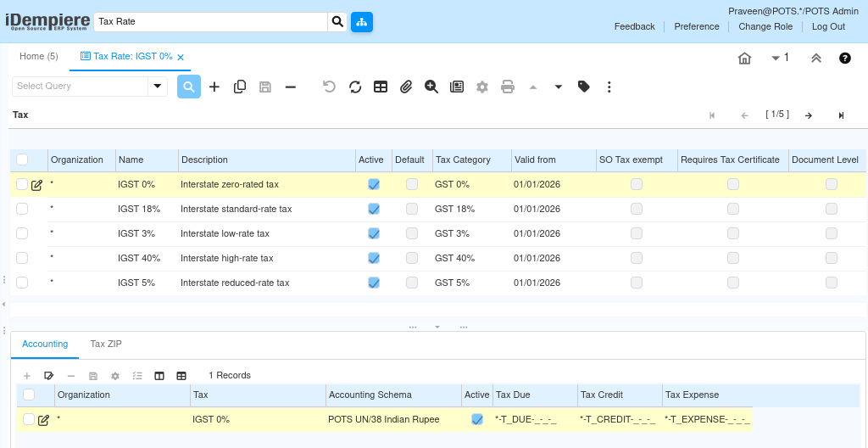Click the Refresh icon

355,87
